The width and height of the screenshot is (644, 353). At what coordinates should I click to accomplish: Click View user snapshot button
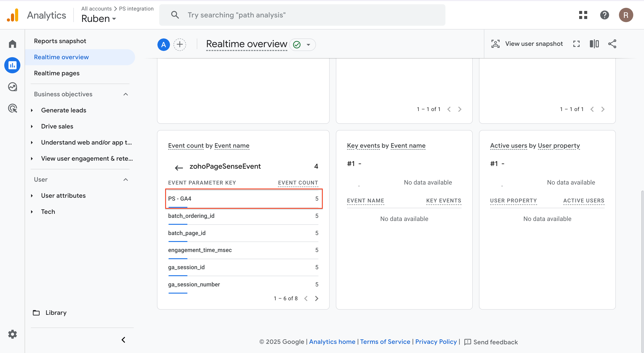527,44
